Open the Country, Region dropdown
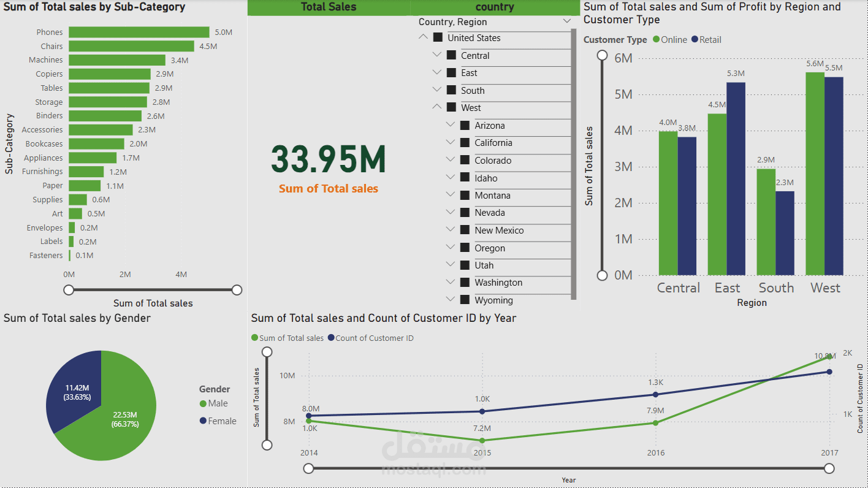The image size is (868, 488). 566,21
